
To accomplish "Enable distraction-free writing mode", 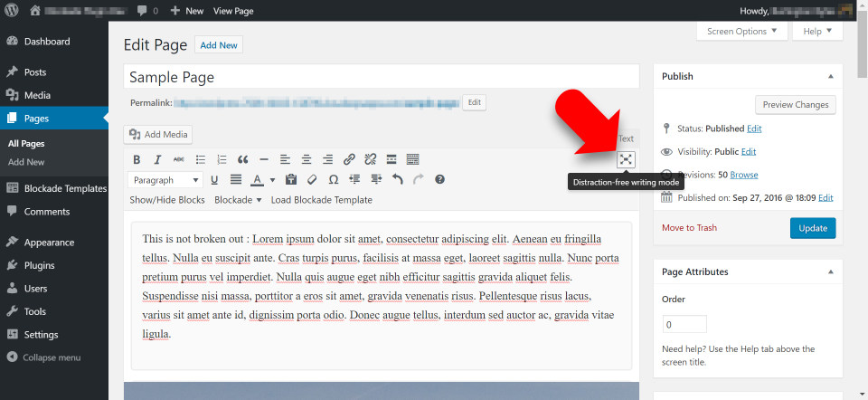I will click(x=626, y=159).
